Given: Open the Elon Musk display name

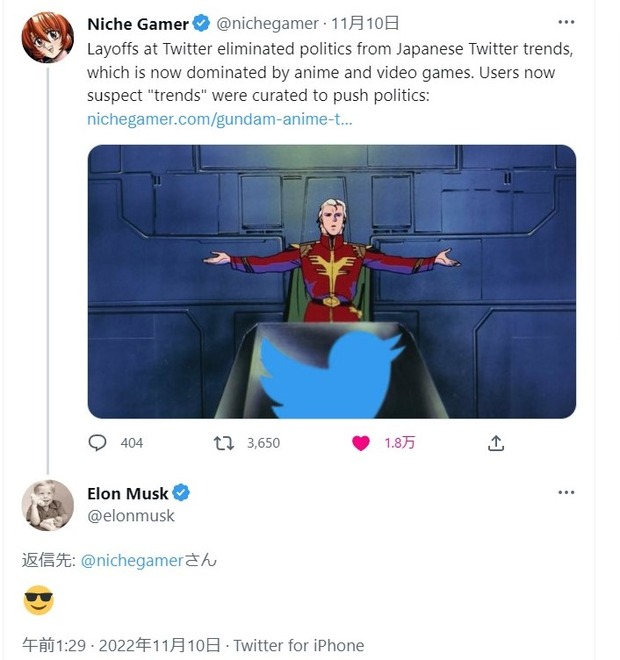Looking at the screenshot, I should (x=128, y=493).
